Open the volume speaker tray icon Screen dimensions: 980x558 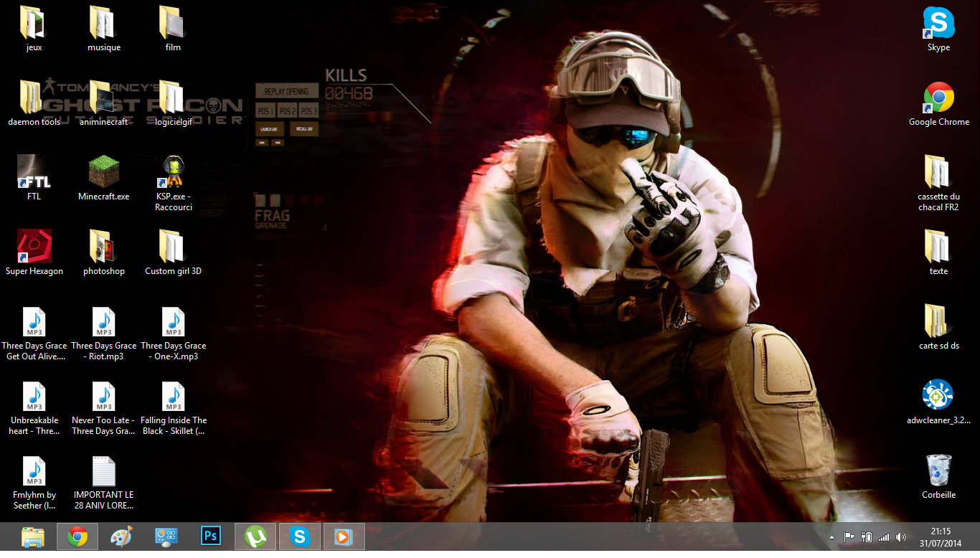[901, 537]
